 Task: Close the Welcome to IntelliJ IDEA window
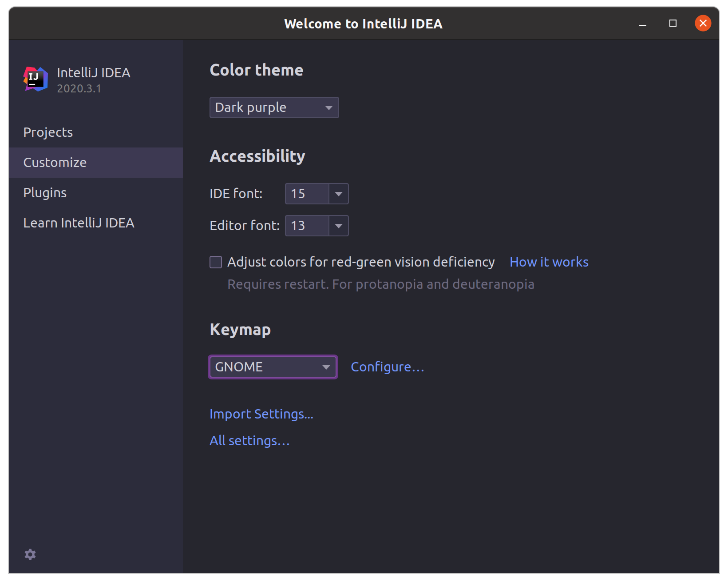click(x=703, y=23)
